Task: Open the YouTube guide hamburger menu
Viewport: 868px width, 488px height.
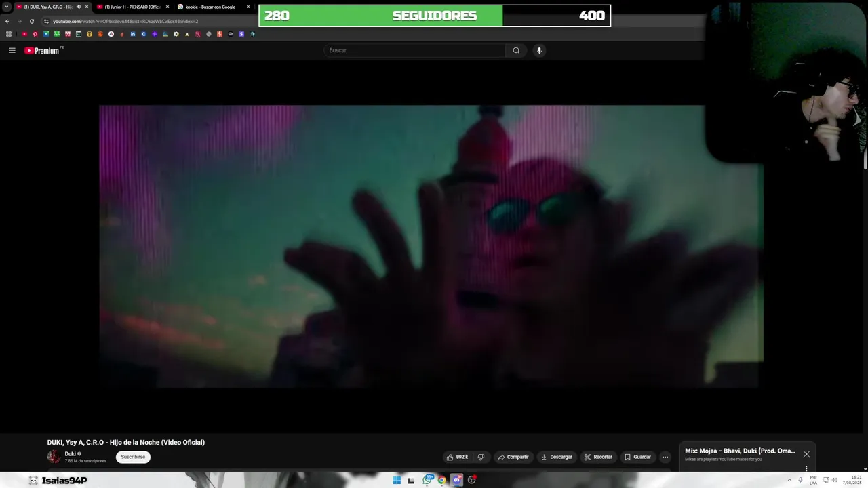Action: 12,50
